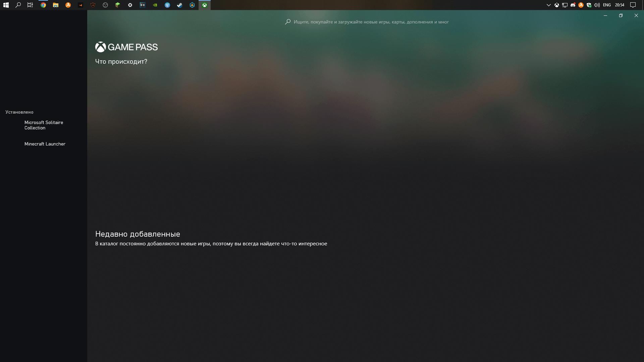Viewport: 644px width, 362px height.
Task: Launch Google Chrome from the taskbar
Action: tap(43, 5)
